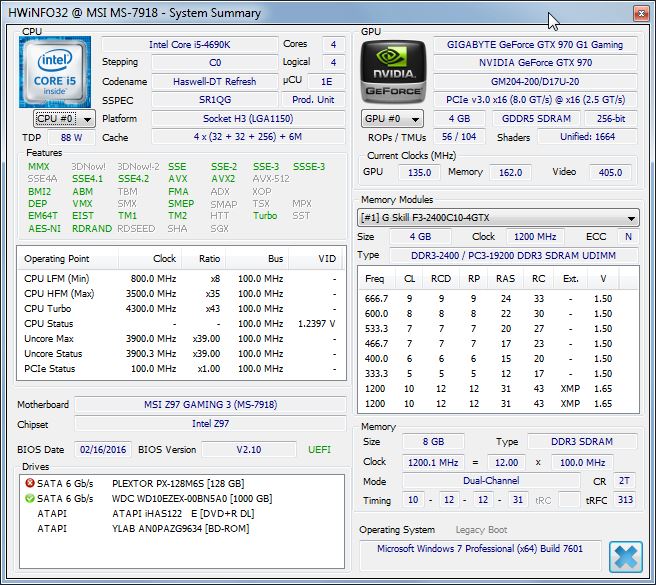
Task: Click the UEFI indicator label
Action: 320,449
